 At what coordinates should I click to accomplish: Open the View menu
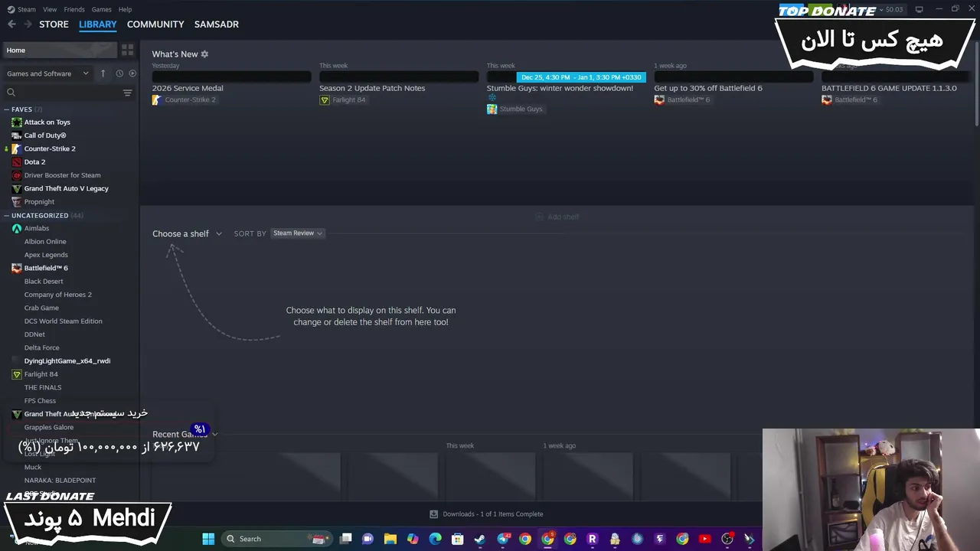pos(50,9)
